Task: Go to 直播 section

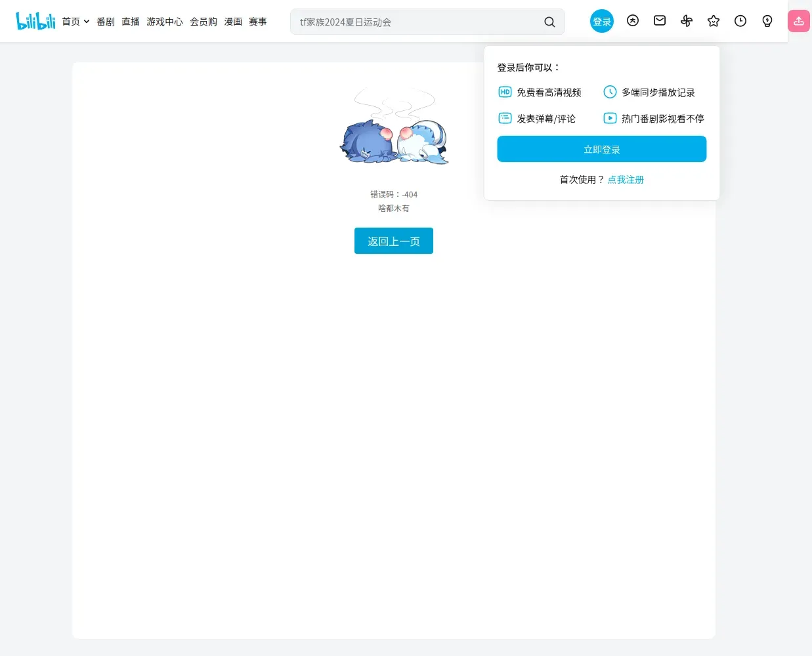Action: (x=131, y=22)
